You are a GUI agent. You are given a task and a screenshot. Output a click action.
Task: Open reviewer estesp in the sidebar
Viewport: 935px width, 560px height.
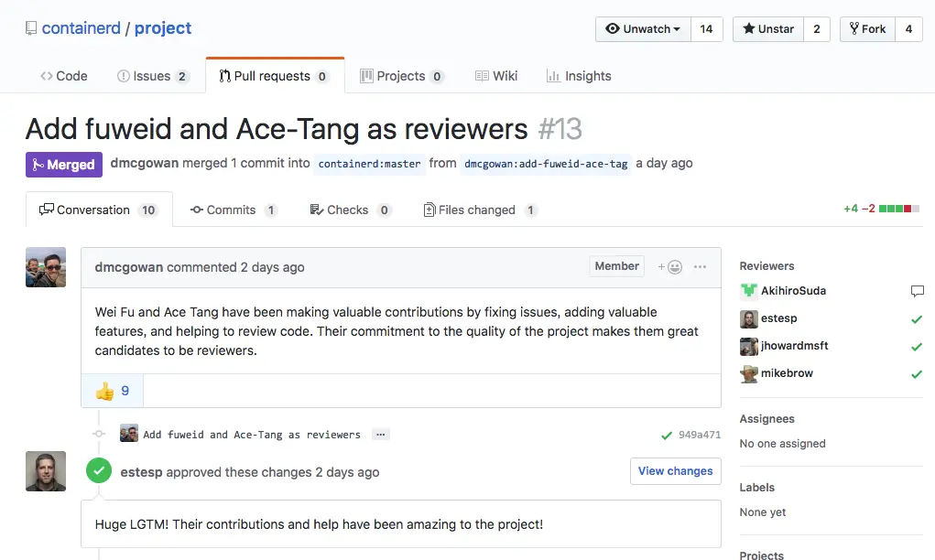coord(778,318)
